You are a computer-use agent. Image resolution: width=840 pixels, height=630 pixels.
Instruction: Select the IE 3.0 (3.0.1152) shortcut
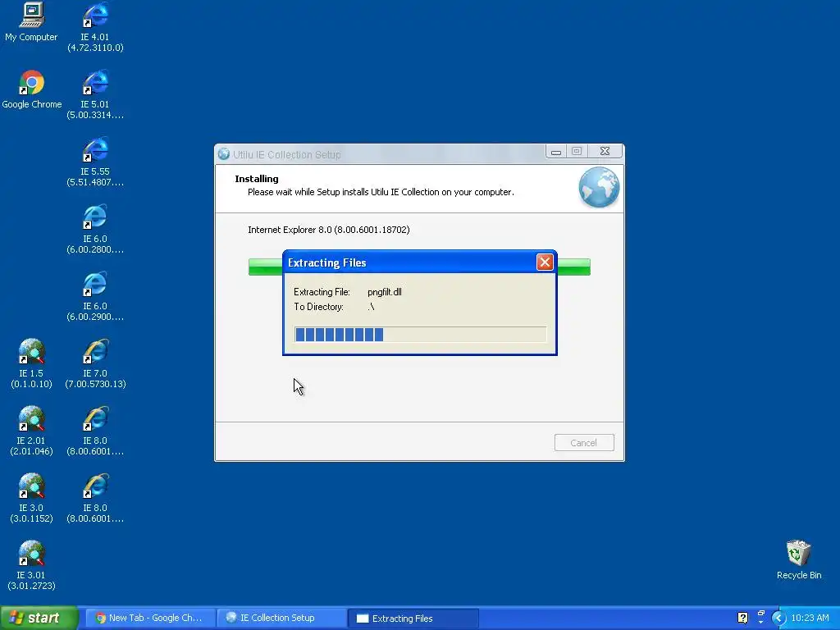pos(31,498)
